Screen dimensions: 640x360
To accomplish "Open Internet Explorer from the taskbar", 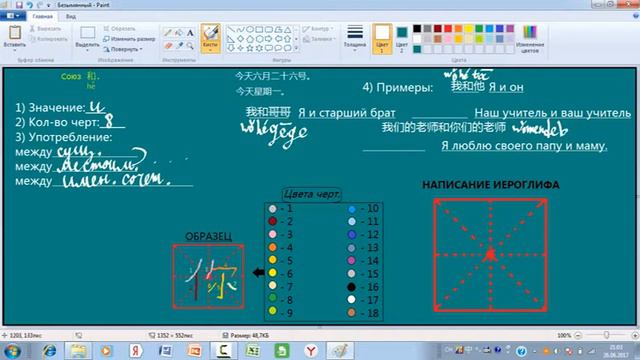I will point(50,351).
